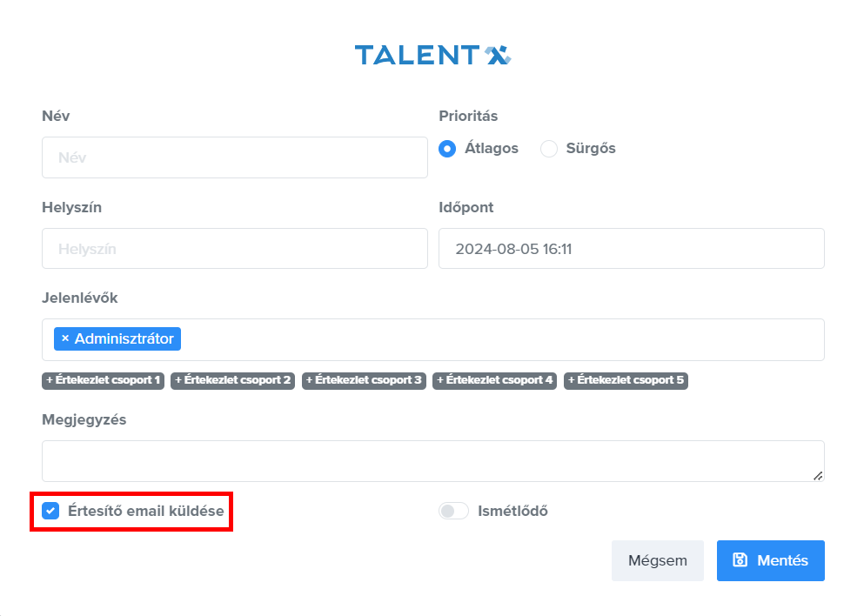Viewport: 864px width, 616px height.
Task: Select the Sürgős priority option
Action: point(549,149)
